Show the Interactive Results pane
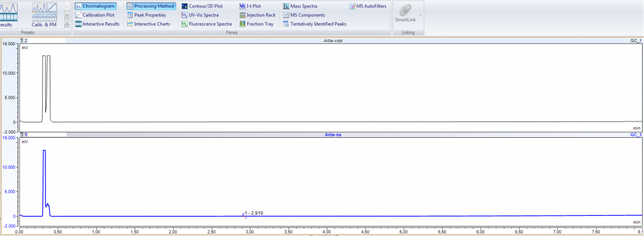 (97, 24)
